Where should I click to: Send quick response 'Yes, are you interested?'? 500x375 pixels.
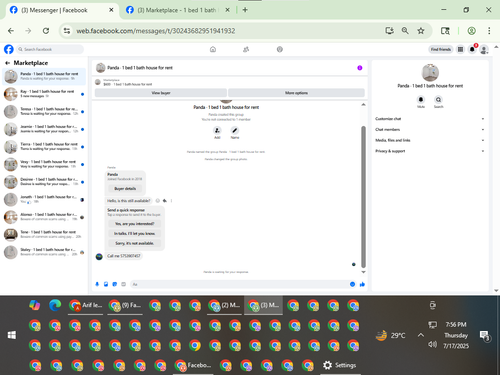pyautogui.click(x=134, y=224)
